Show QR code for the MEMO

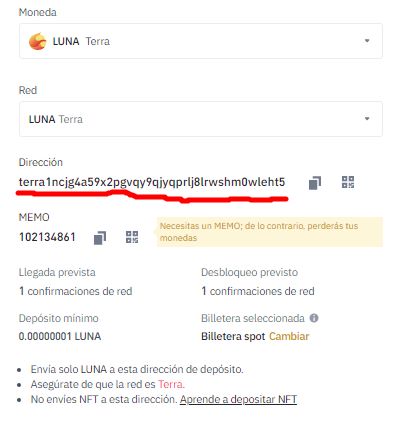point(132,237)
